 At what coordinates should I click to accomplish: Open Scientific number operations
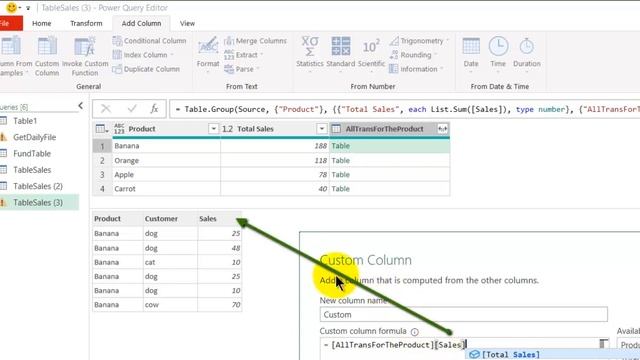(x=371, y=53)
